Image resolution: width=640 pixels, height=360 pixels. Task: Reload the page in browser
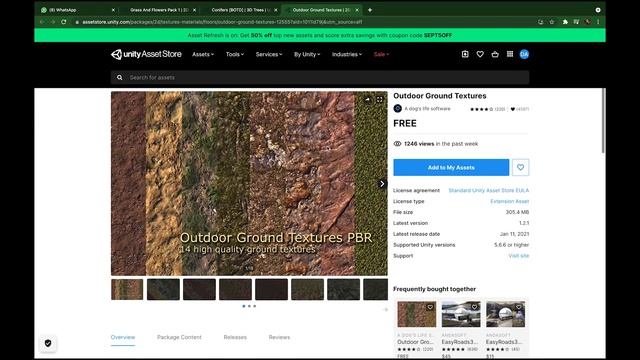click(x=64, y=22)
